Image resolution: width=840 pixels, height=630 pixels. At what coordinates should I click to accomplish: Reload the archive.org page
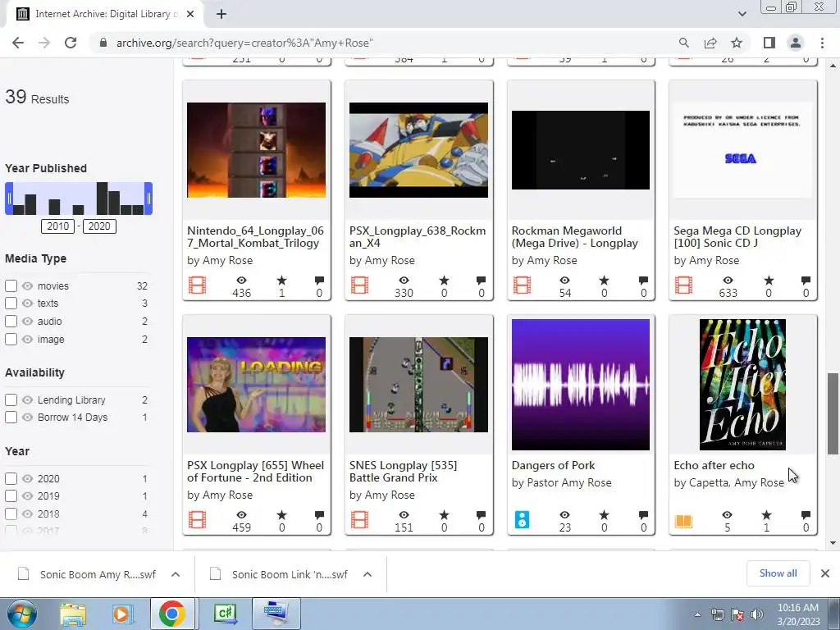click(x=71, y=43)
